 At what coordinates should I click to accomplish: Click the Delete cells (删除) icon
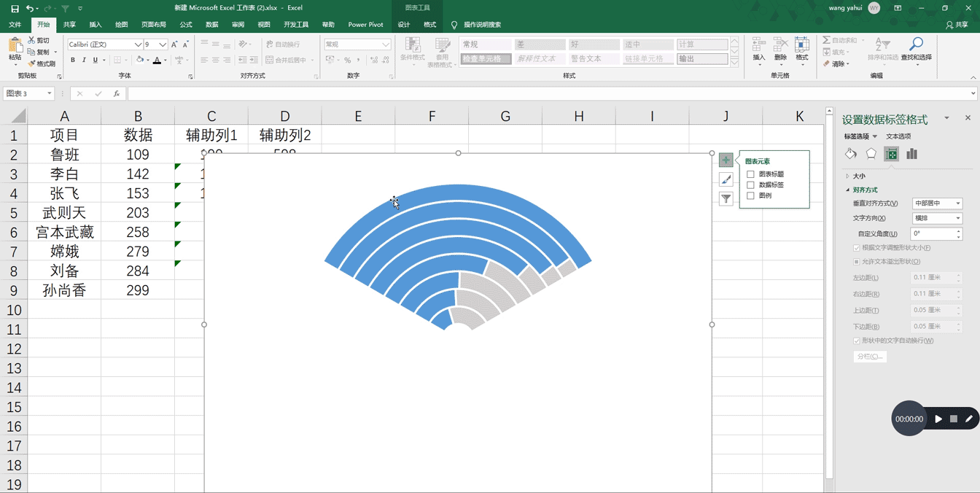point(780,44)
